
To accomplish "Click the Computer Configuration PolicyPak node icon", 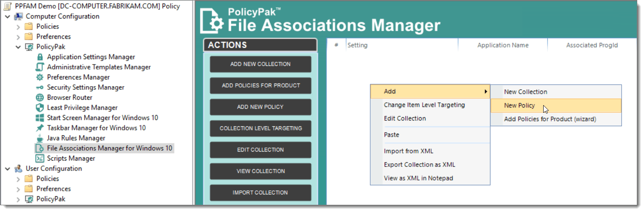I will click(29, 47).
